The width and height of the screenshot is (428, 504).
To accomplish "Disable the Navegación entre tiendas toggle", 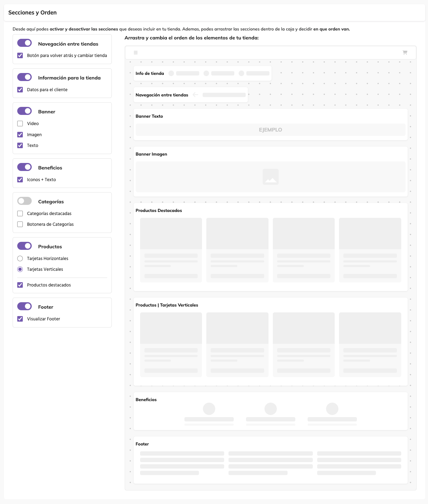I will 25,43.
